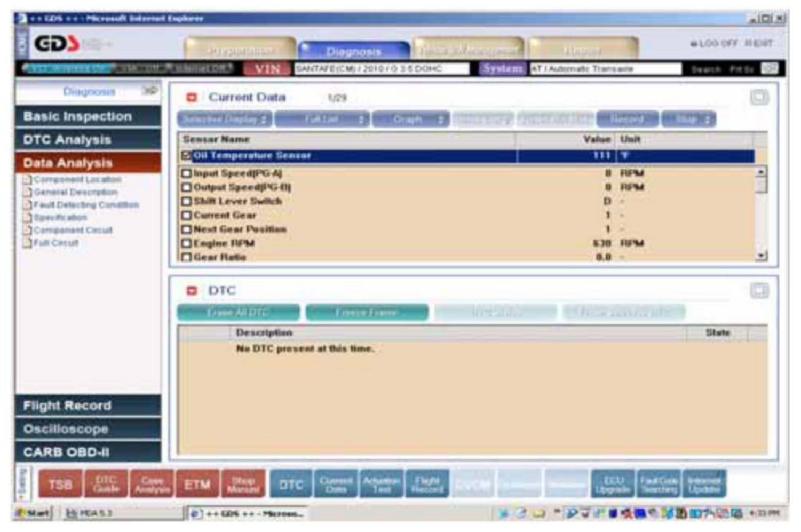The width and height of the screenshot is (801, 532).
Task: Open the Shop Manual
Action: (243, 485)
